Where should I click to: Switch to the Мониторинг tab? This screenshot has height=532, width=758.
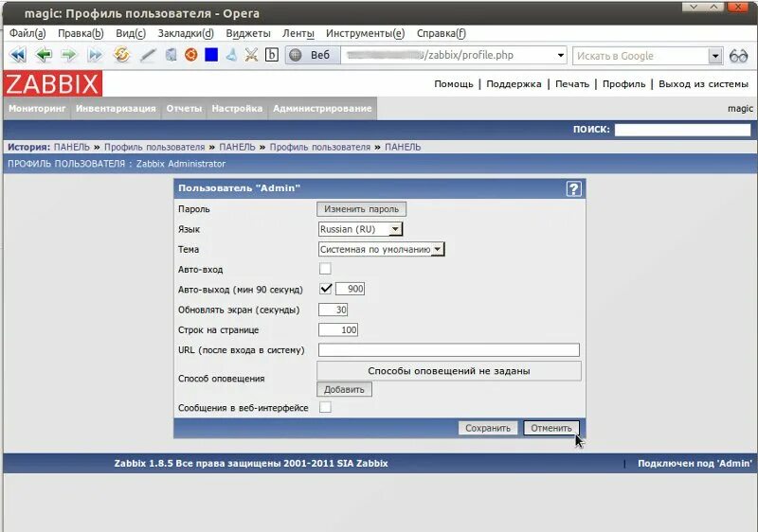[37, 109]
